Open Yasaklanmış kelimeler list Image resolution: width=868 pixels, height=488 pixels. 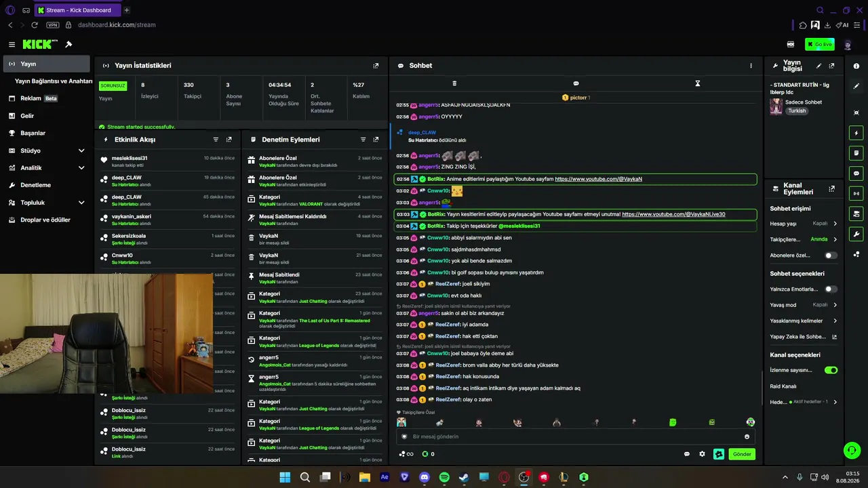coord(804,321)
